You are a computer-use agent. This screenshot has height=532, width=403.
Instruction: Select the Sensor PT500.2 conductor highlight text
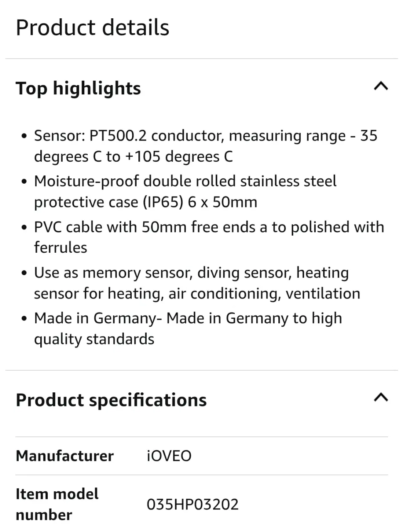(x=205, y=146)
